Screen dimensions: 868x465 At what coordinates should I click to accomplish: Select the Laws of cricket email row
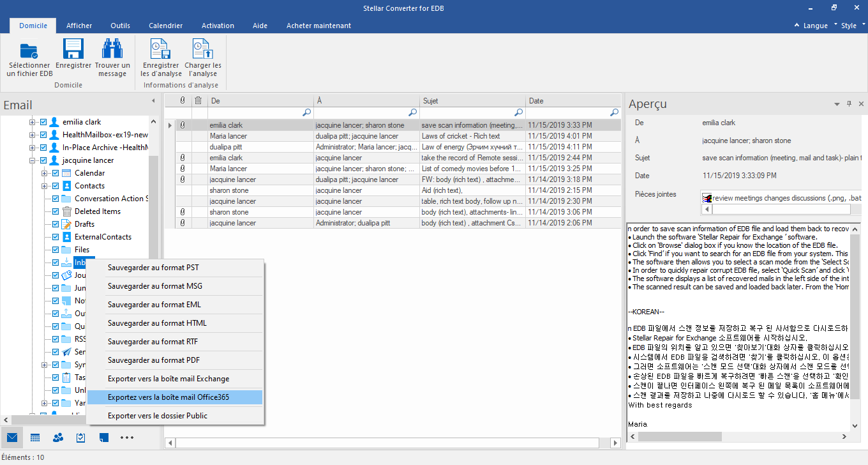coord(393,136)
